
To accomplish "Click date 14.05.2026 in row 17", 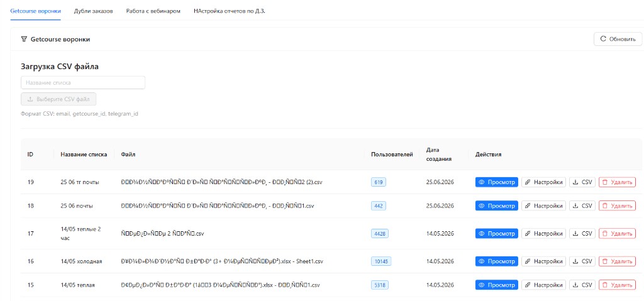I will [x=440, y=234].
